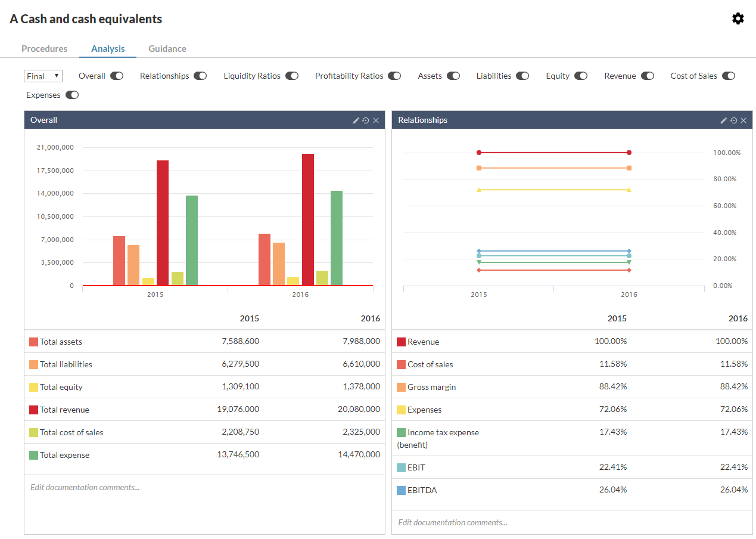Screen dimensions: 756x539
Task: Open the Guidance tab
Action: coord(167,48)
